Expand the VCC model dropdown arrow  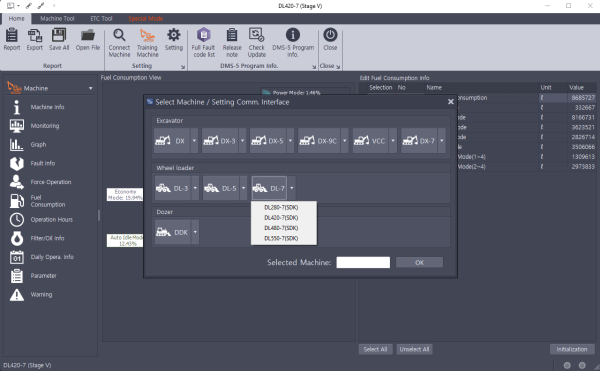393,141
